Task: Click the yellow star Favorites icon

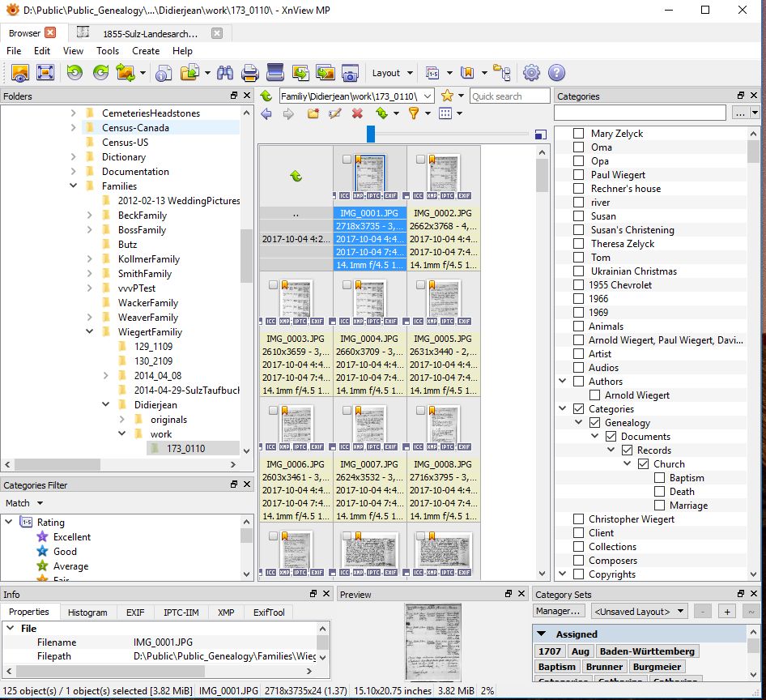Action: tap(447, 96)
